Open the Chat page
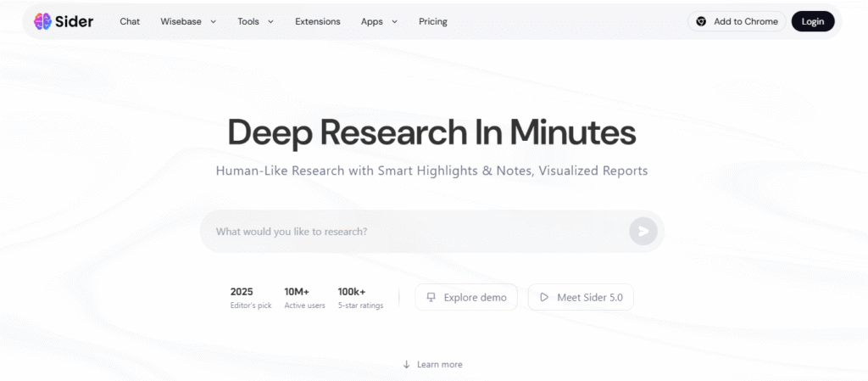 [x=130, y=21]
